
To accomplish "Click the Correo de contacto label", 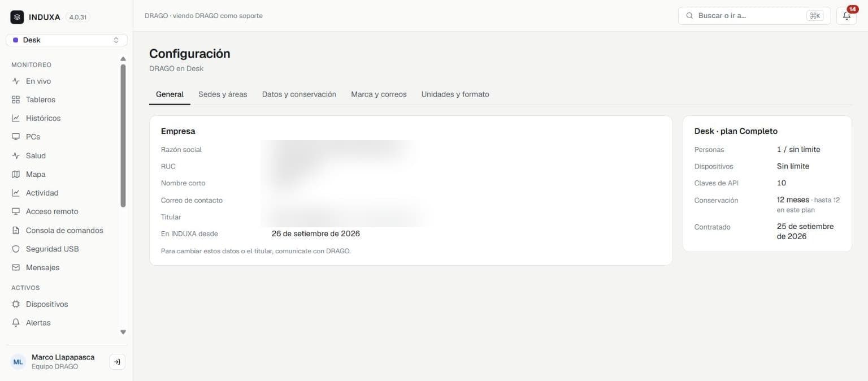I will click(x=192, y=200).
